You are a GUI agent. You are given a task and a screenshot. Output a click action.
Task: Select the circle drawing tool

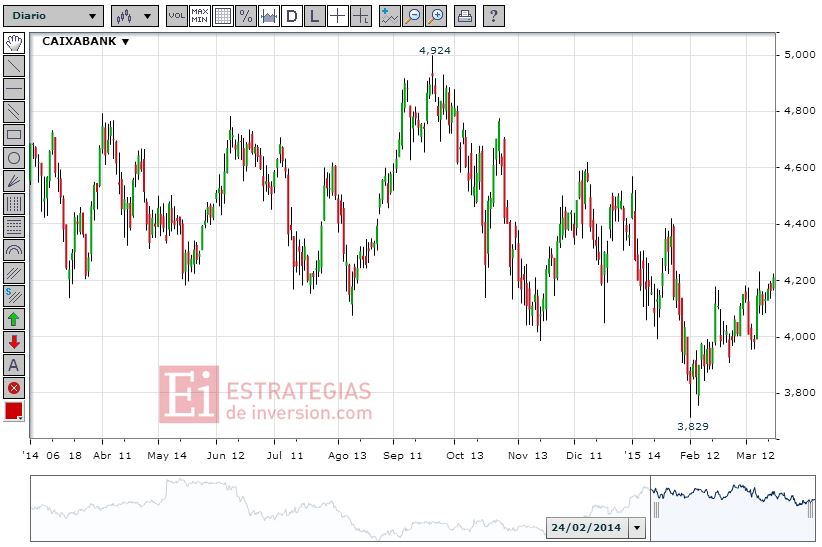pyautogui.click(x=14, y=158)
